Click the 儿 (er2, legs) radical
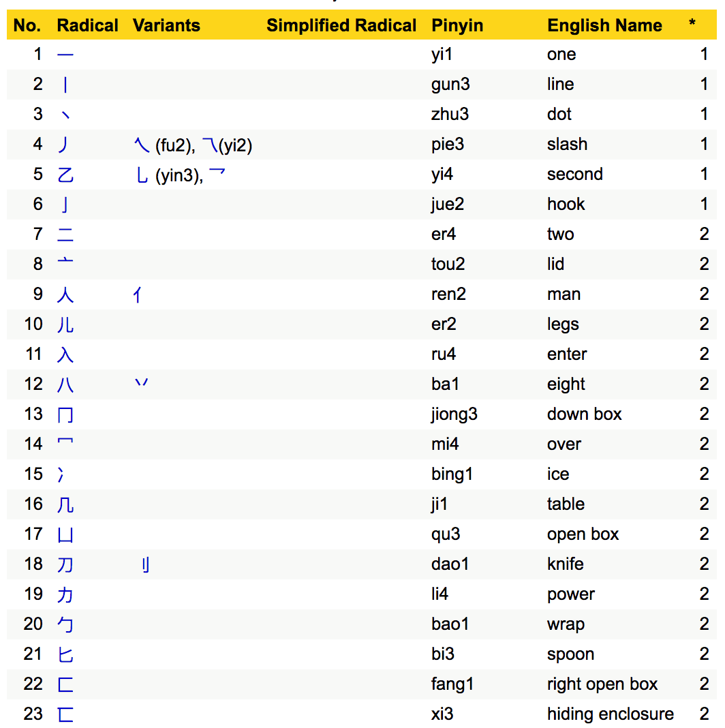The width and height of the screenshot is (725, 728). click(65, 324)
